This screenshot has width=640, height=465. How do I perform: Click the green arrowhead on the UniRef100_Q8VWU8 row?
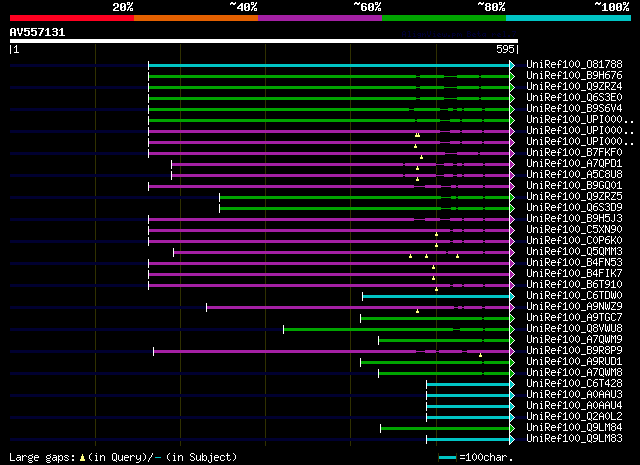tap(512, 329)
